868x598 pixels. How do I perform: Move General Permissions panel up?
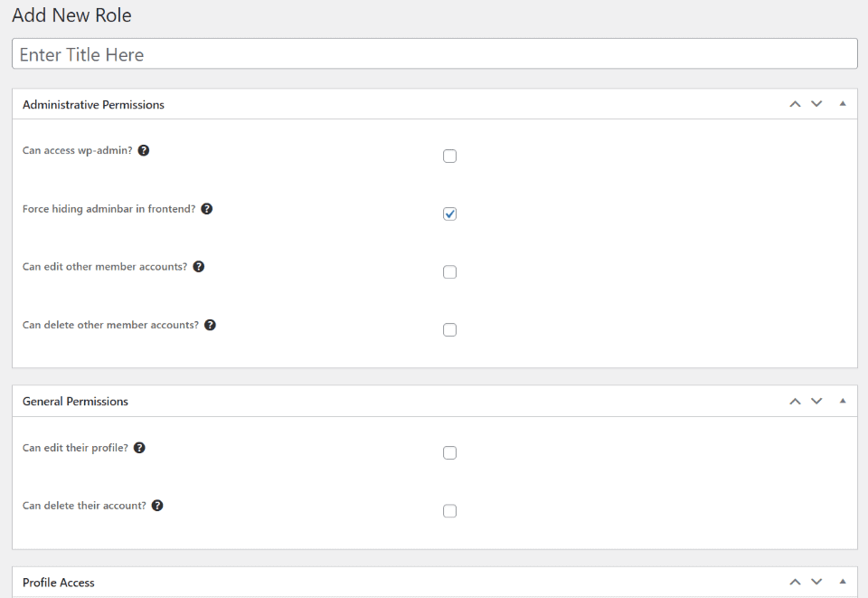click(795, 401)
